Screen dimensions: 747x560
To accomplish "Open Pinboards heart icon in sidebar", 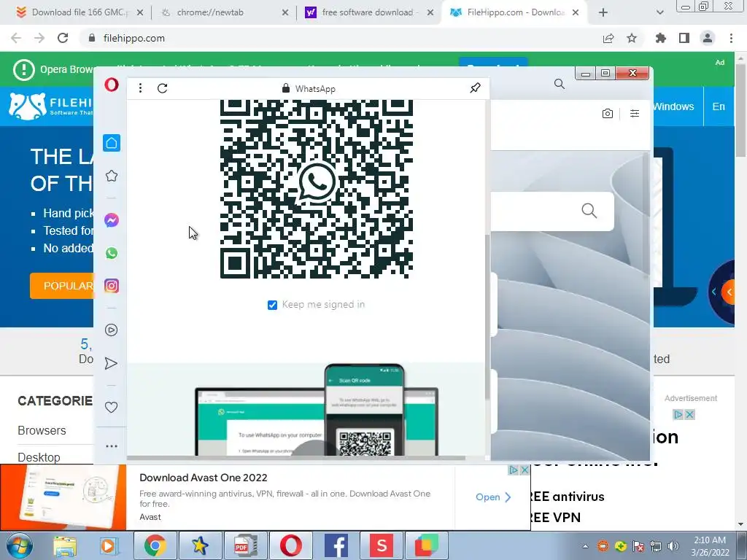I will tap(111, 407).
